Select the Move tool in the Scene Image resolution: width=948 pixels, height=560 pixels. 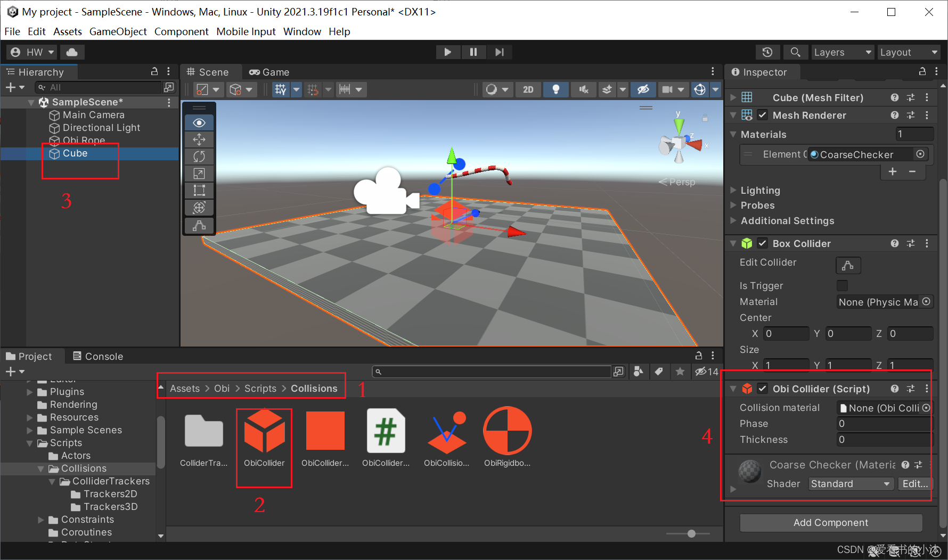click(199, 139)
